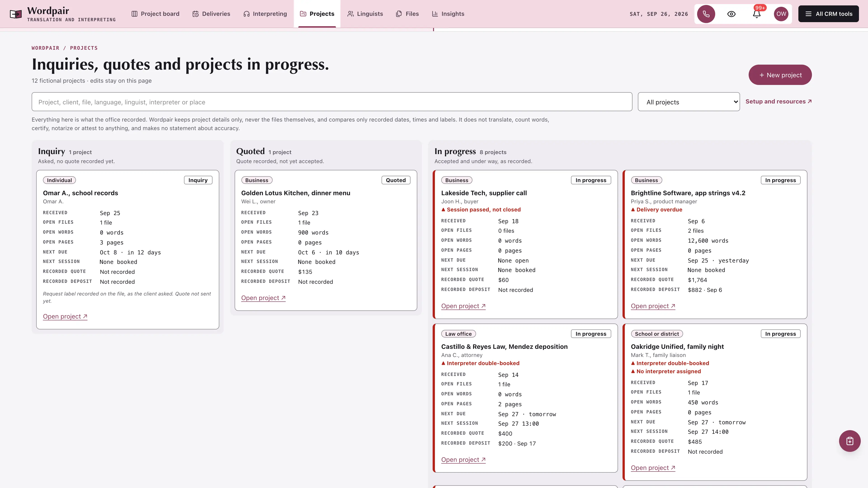The width and height of the screenshot is (868, 488).
Task: Click the Lakeside Tech, supplier call title
Action: pyautogui.click(x=484, y=193)
